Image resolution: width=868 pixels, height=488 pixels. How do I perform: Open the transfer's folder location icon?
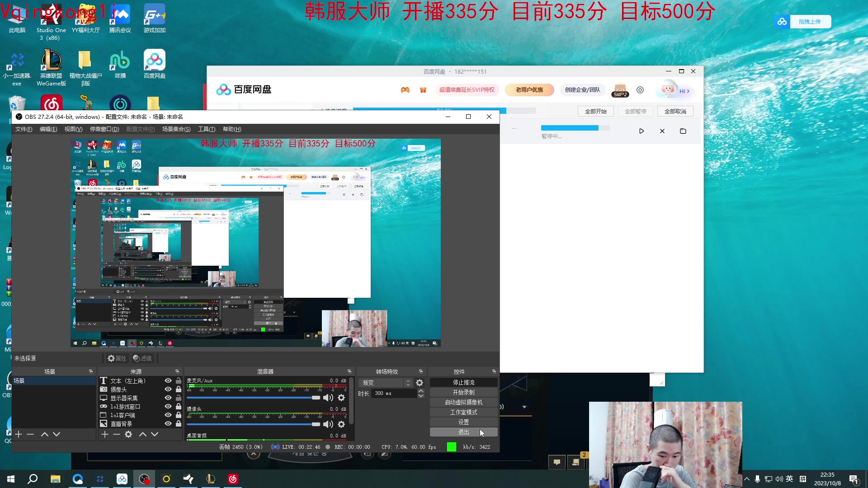pos(683,131)
